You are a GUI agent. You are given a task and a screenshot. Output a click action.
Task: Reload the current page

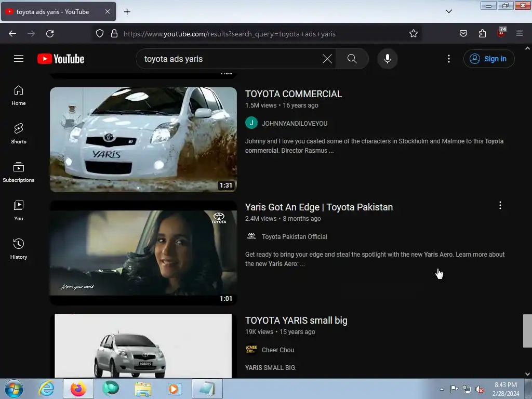(50, 34)
